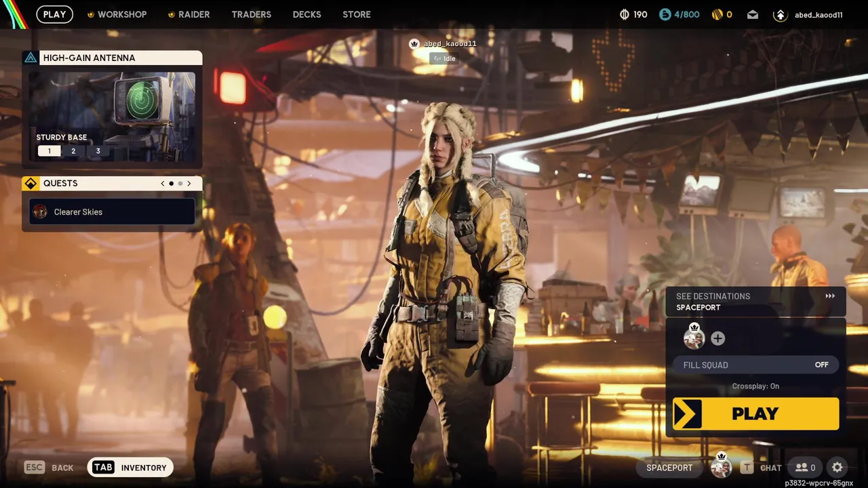Viewport: 868px width, 488px height.
Task: Click the T chat key icon
Action: click(747, 467)
